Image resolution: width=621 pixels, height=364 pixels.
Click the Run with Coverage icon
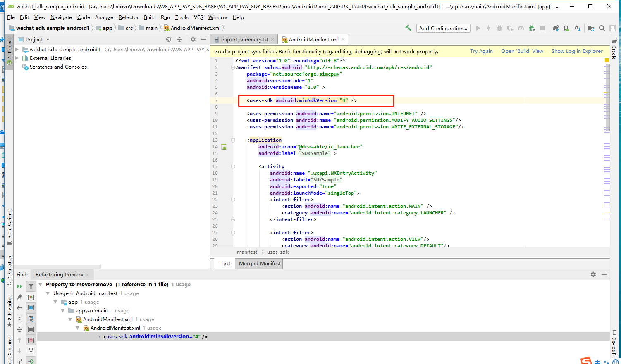coord(510,28)
